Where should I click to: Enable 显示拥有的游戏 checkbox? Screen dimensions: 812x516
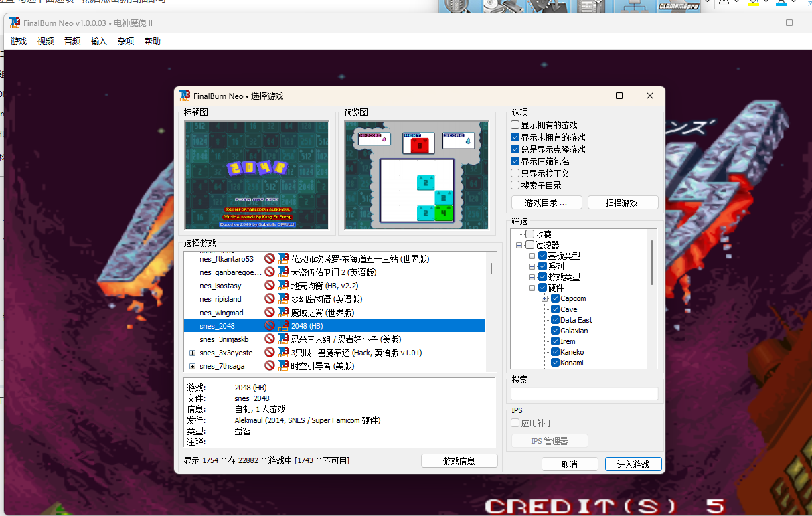click(515, 125)
